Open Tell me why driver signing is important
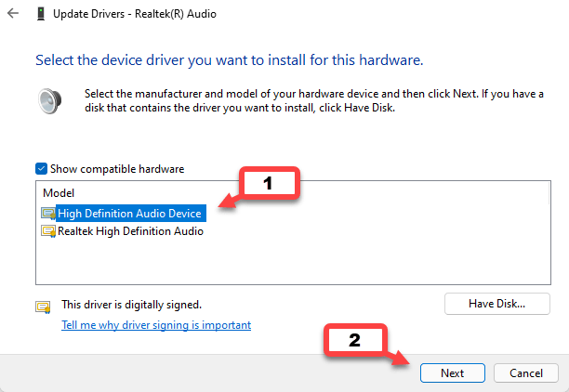Image resolution: width=569 pixels, height=392 pixels. [x=156, y=325]
